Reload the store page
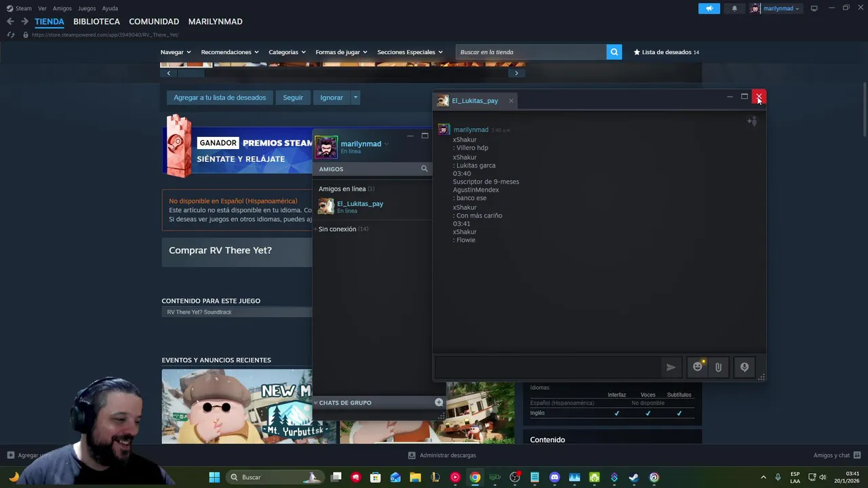Viewport: 868px width, 488px height. (x=10, y=35)
